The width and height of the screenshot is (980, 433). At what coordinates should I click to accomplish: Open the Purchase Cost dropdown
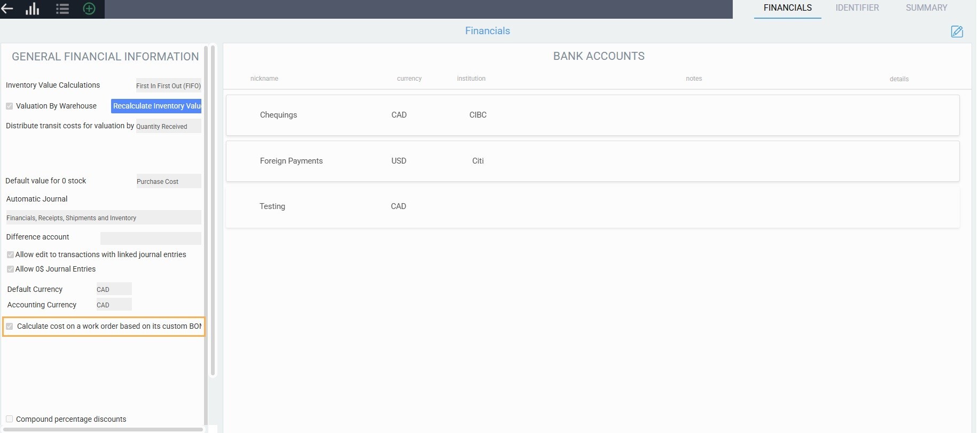[168, 182]
